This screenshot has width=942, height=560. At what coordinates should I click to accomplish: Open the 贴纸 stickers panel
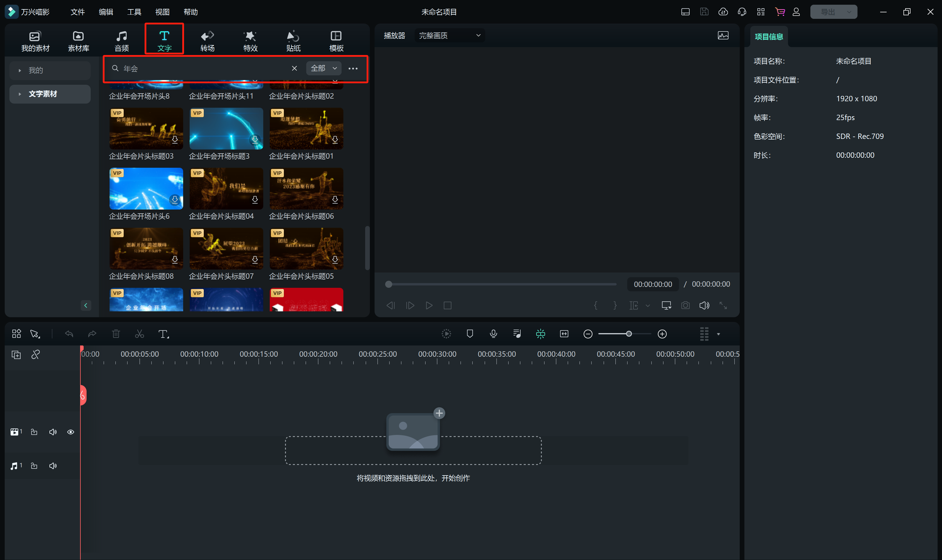(293, 41)
